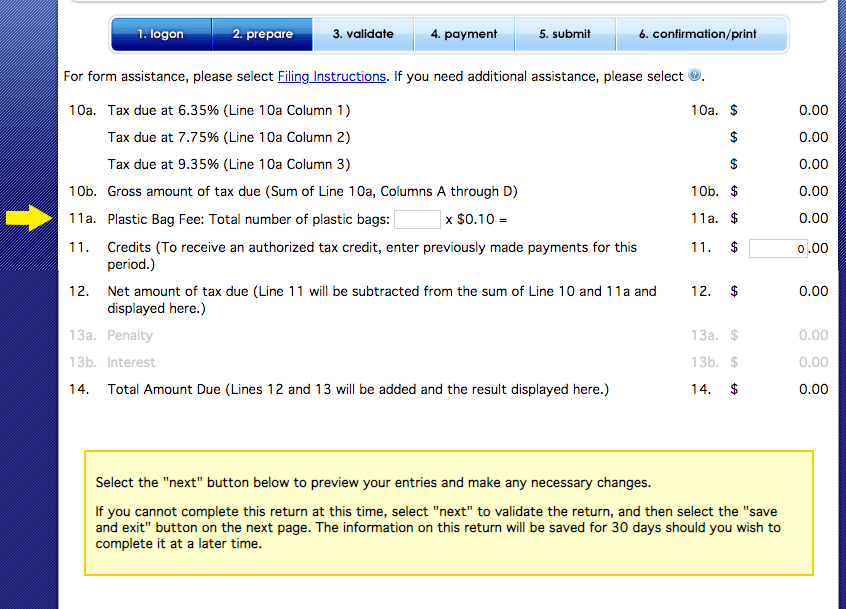846x609 pixels.
Task: Select the "2. prepare" step tab
Action: pyautogui.click(x=263, y=34)
